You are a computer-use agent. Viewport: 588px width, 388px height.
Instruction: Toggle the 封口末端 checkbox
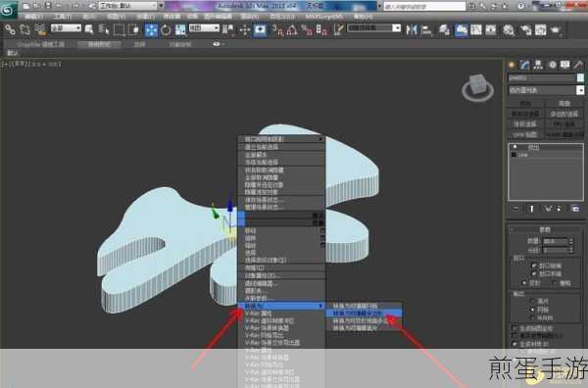pyautogui.click(x=534, y=273)
